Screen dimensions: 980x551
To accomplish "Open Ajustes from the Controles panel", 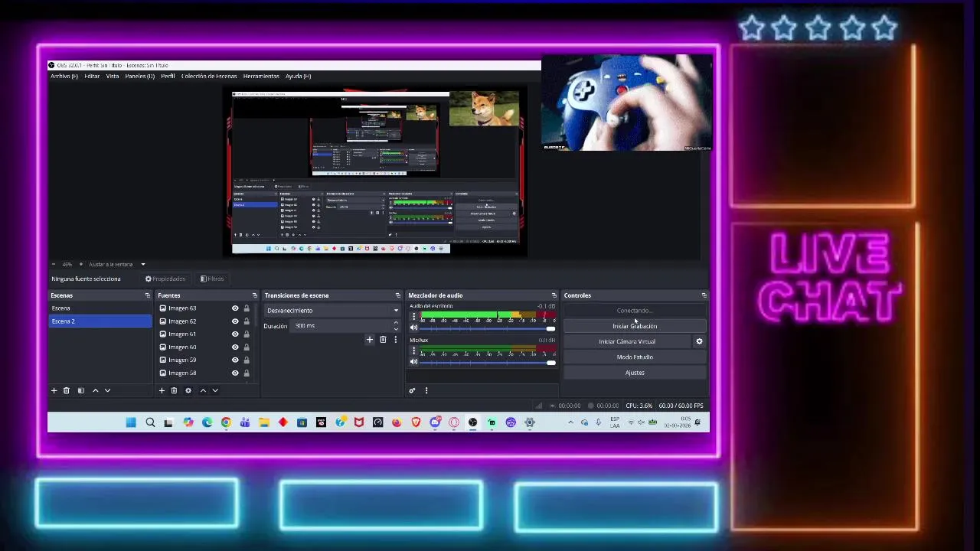I will (x=635, y=373).
